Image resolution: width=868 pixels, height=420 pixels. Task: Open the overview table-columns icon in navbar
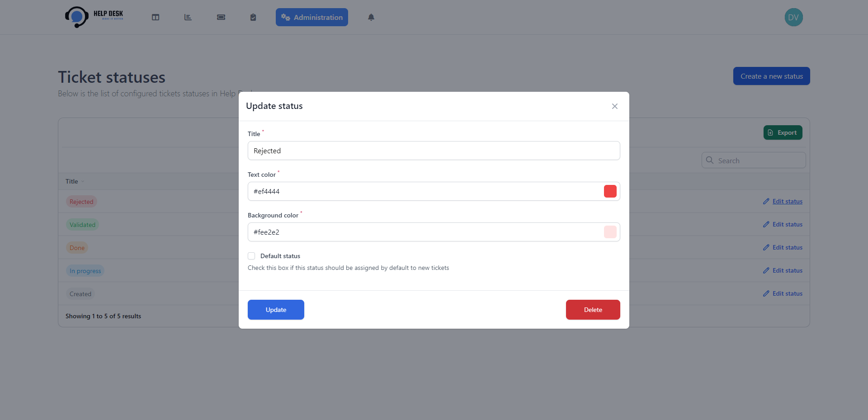[156, 17]
